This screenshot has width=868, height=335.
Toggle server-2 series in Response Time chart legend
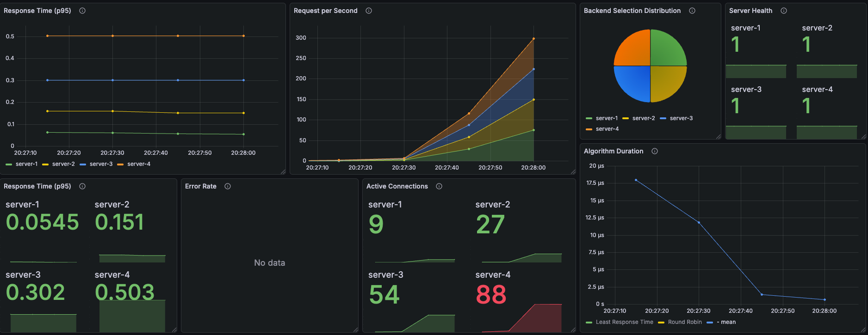63,164
